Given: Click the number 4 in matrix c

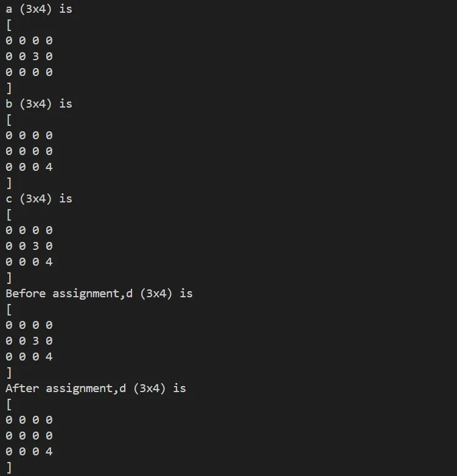Looking at the screenshot, I should [x=49, y=262].
